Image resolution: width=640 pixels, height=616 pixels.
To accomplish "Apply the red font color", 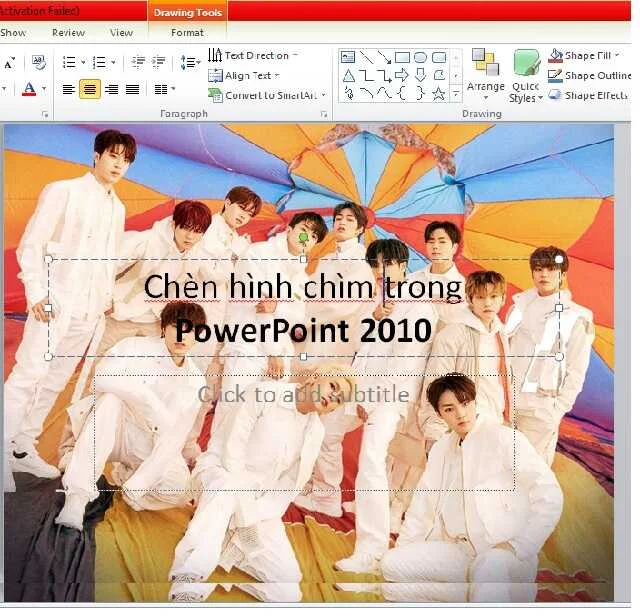I will click(29, 89).
